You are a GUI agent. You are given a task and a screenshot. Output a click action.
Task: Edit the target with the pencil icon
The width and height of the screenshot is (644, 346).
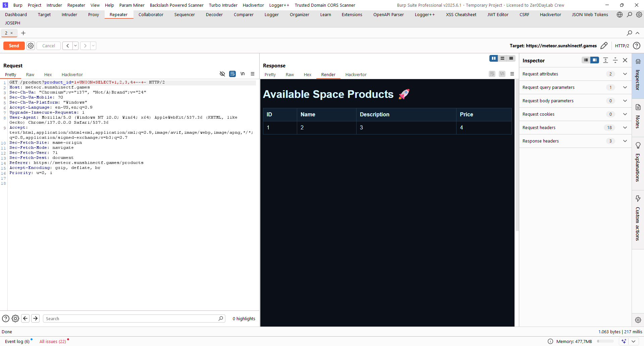click(x=604, y=46)
